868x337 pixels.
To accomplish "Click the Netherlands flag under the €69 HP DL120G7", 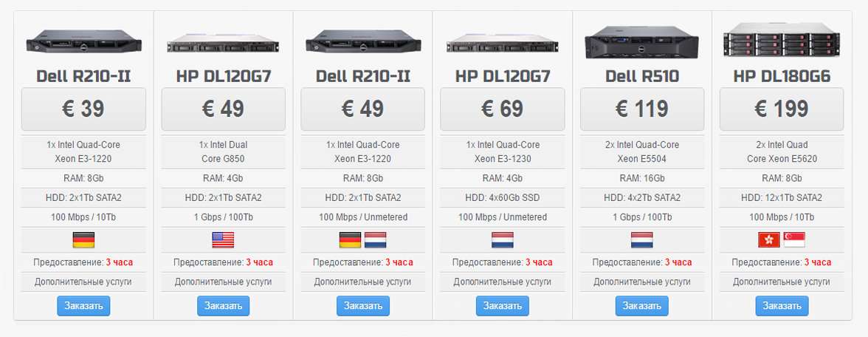I will 502,240.
